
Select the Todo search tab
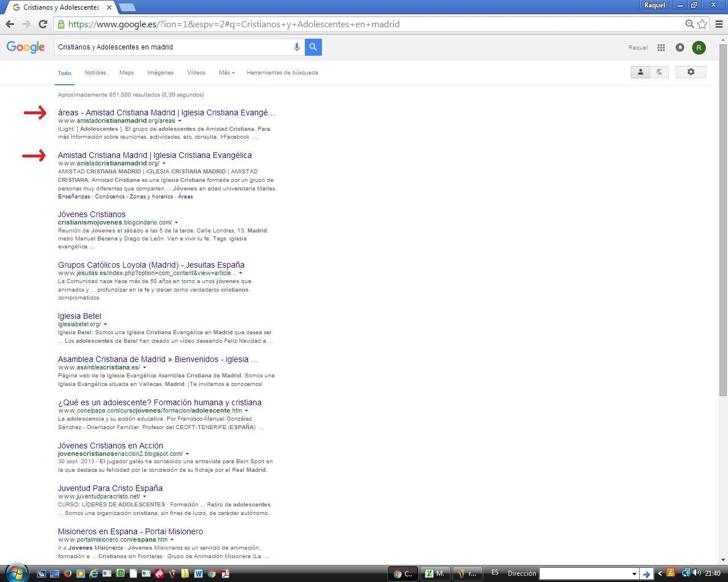tap(64, 73)
